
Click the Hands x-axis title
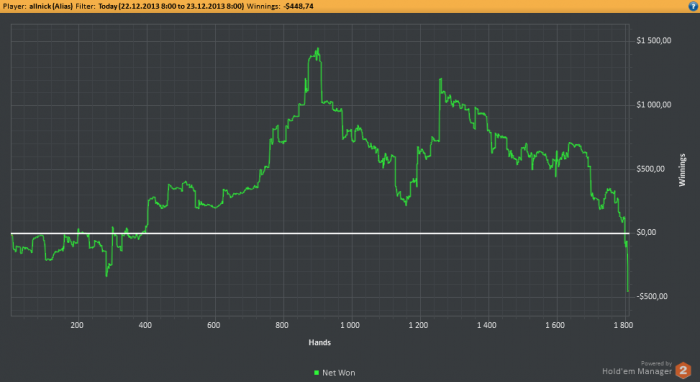point(320,342)
